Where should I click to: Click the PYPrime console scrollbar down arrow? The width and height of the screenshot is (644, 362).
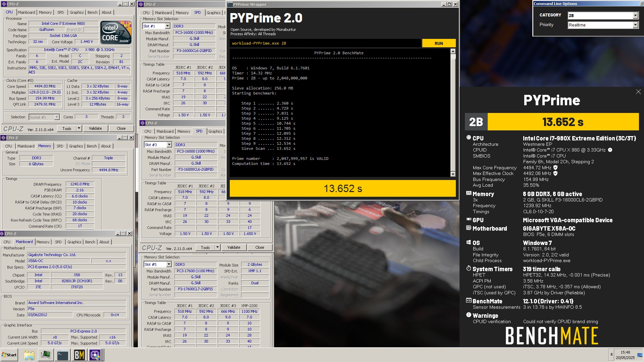[453, 174]
